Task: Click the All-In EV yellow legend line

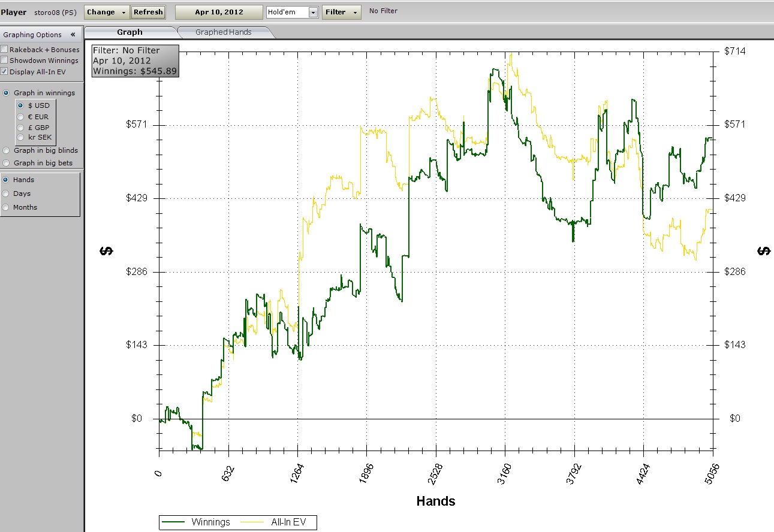Action: click(254, 522)
